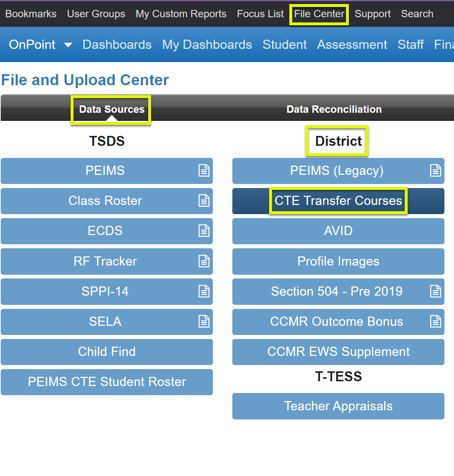Viewport: 454px width, 476px height.
Task: Click the Profile Images button
Action: (338, 261)
